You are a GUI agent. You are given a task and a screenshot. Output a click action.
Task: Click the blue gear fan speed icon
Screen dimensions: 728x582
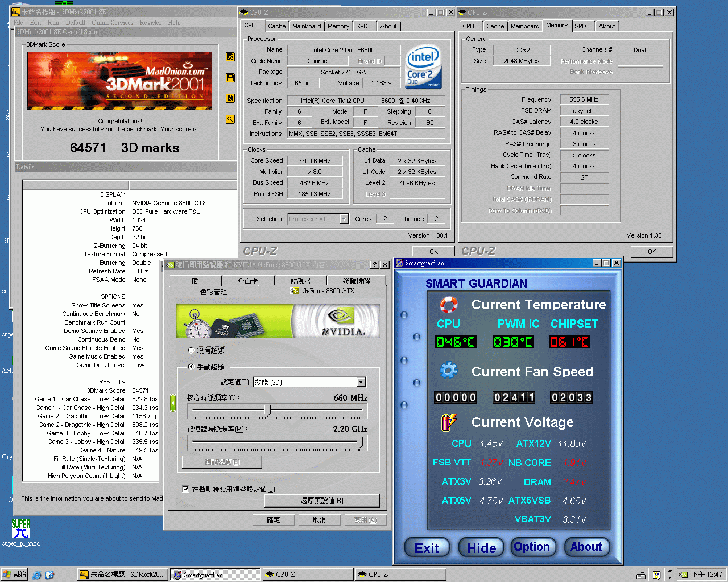pos(449,371)
